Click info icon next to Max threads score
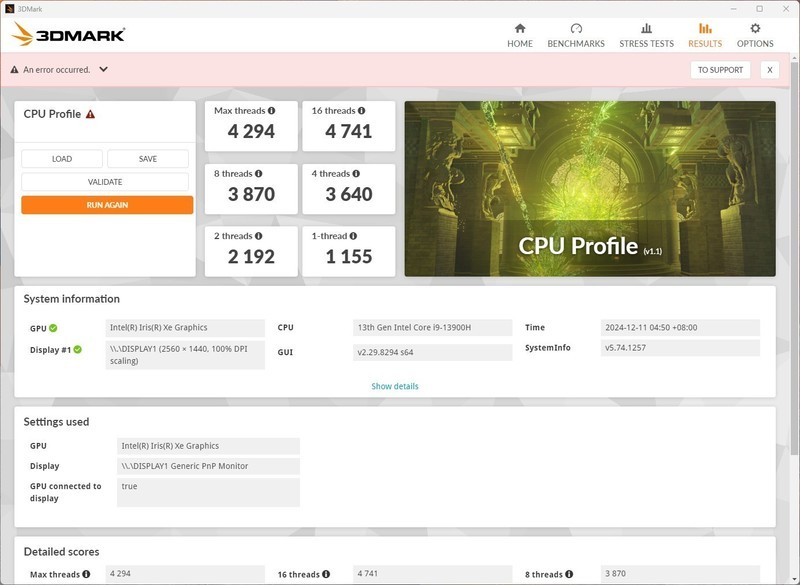 pos(271,111)
